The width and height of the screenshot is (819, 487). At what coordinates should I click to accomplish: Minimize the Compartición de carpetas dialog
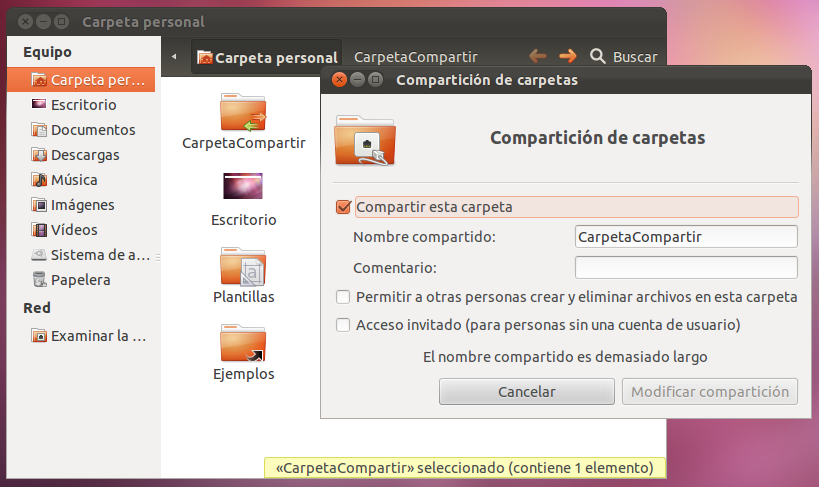click(357, 79)
